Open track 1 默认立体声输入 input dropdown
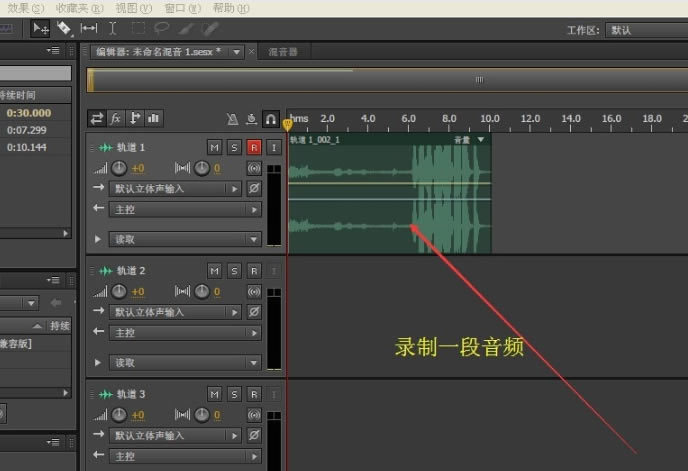 [175, 188]
